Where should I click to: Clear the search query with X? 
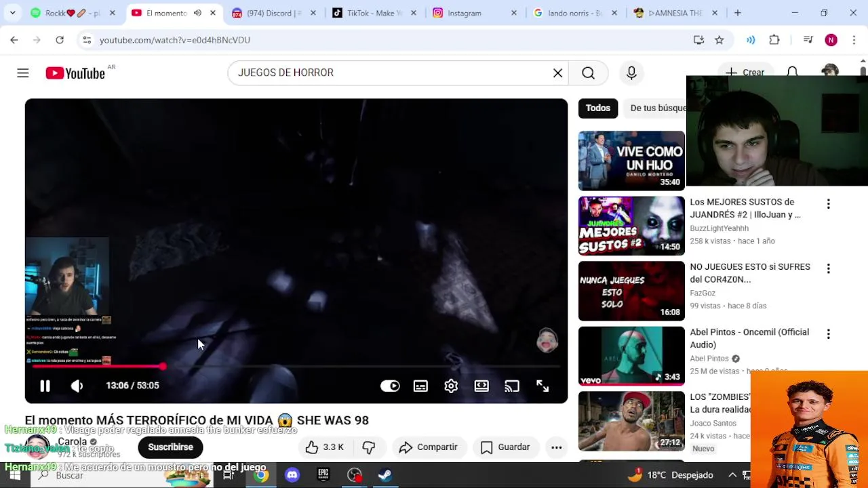557,73
